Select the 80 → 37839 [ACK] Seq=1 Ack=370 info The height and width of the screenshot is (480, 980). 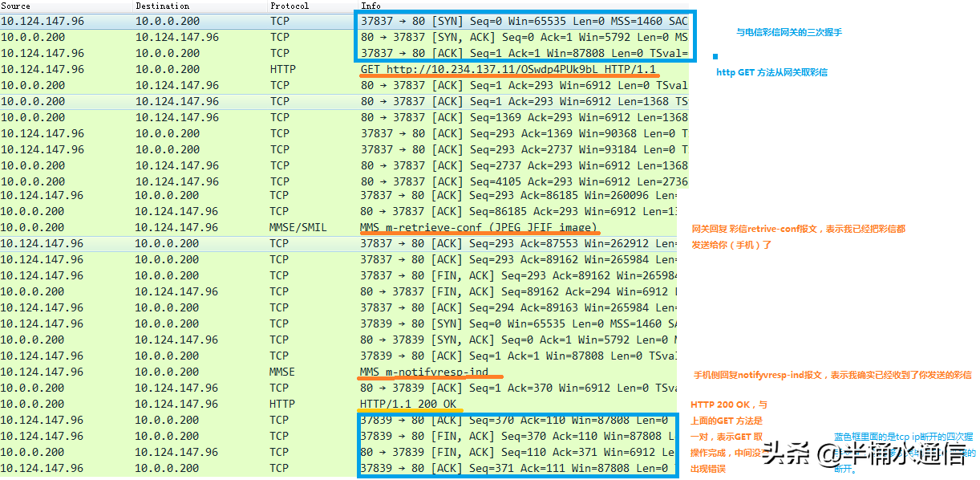[x=519, y=388]
